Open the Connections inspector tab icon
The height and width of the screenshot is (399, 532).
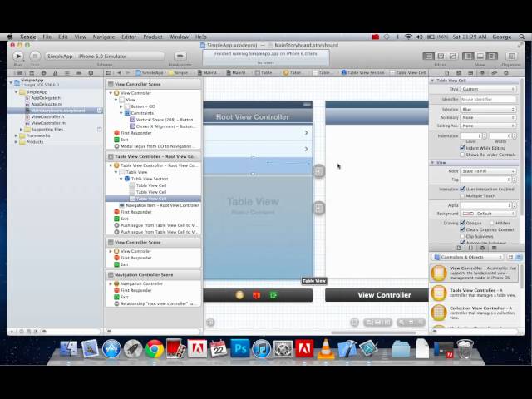click(506, 73)
